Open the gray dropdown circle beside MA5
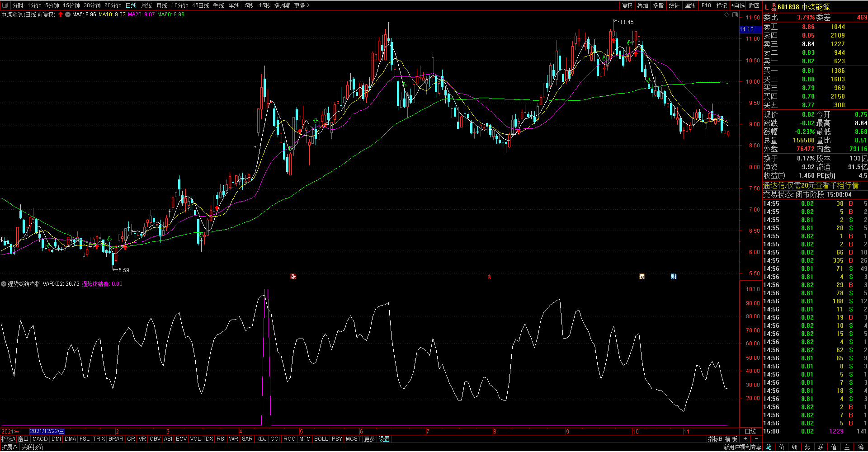 tap(68, 14)
